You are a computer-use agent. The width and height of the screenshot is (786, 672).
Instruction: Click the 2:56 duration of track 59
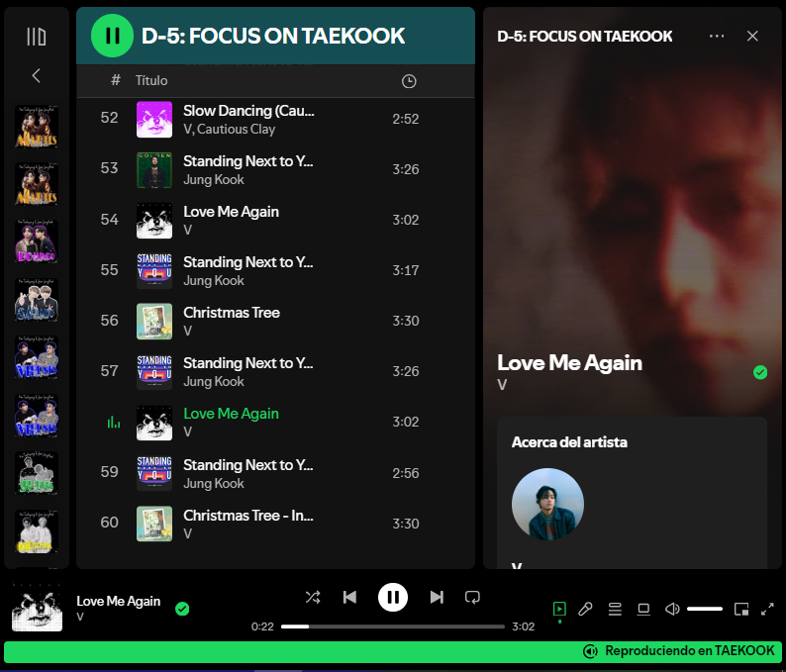(x=406, y=473)
